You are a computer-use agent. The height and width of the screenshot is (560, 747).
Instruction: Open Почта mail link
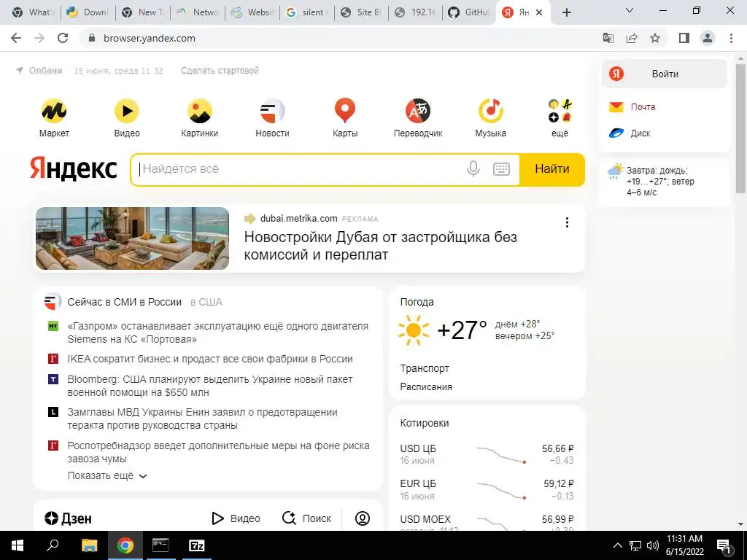click(643, 107)
